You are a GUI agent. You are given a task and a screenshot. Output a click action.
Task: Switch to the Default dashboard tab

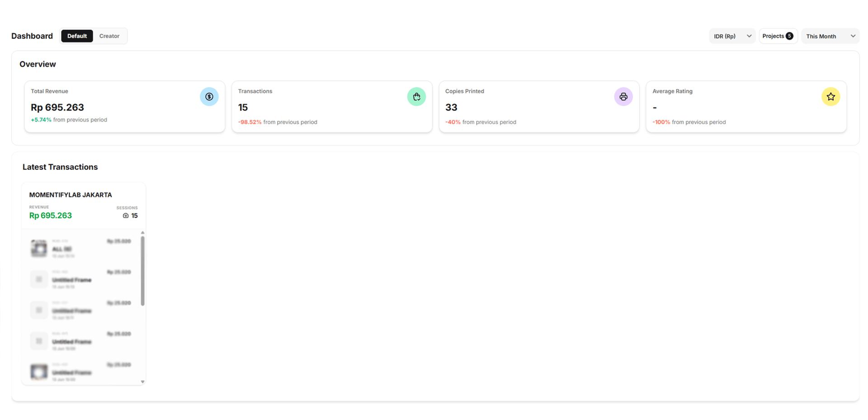(77, 36)
